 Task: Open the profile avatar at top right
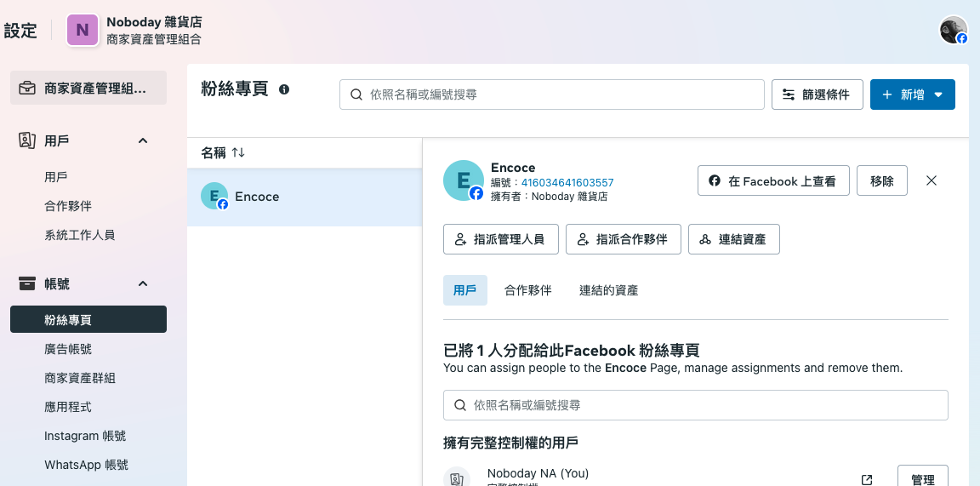pos(954,30)
